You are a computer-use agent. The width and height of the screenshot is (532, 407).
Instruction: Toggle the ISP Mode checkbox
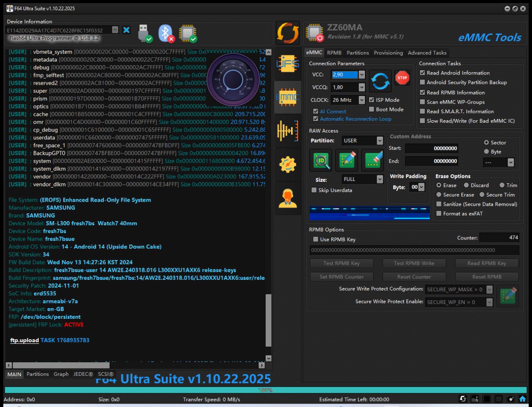[372, 100]
